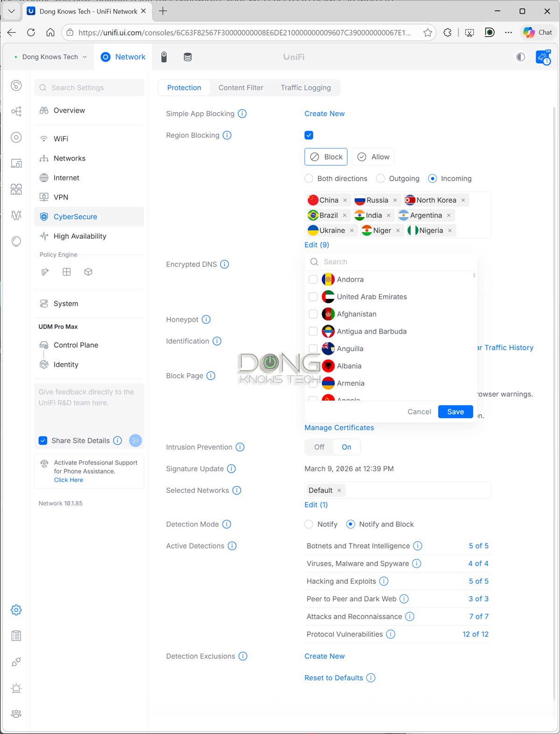The height and width of the screenshot is (734, 560).
Task: Uncheck the Region Blocking checkbox
Action: (x=309, y=135)
